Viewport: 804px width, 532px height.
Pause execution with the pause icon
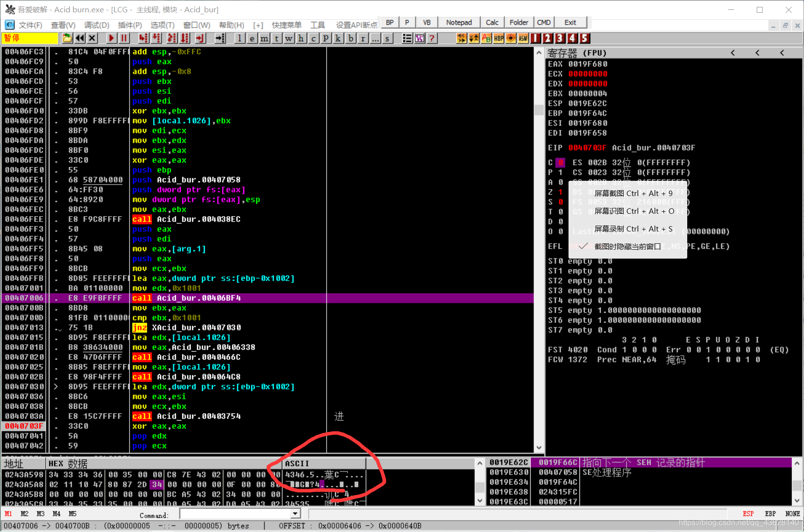coord(124,38)
